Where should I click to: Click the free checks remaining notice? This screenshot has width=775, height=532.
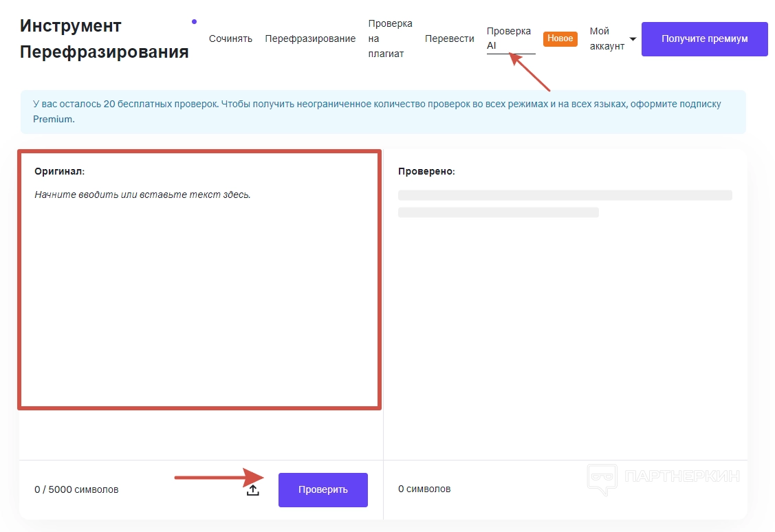383,111
